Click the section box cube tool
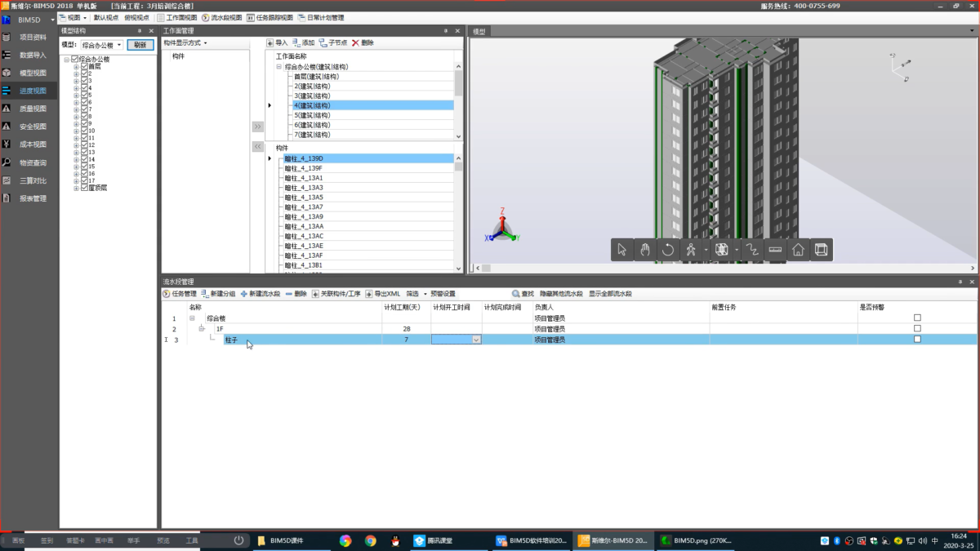 pos(722,250)
